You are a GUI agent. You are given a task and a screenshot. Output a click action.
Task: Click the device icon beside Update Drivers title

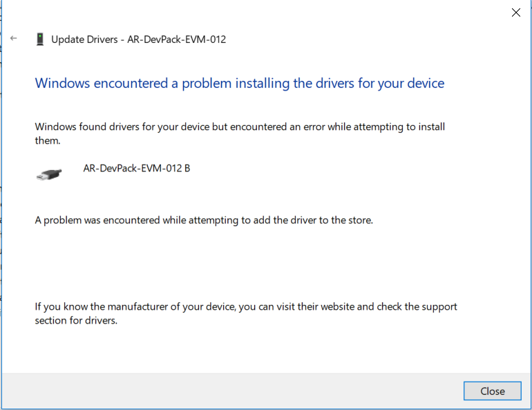[40, 39]
